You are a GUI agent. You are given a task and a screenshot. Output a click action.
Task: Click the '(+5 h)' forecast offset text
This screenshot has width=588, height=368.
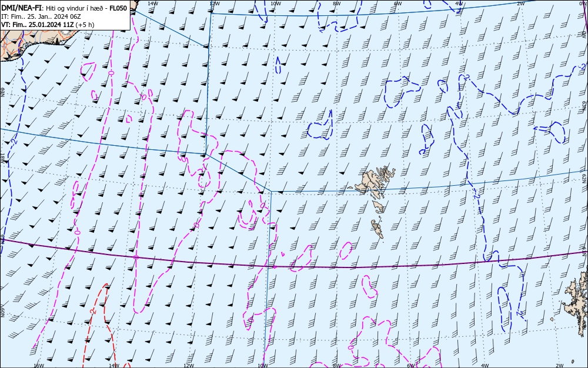click(85, 25)
